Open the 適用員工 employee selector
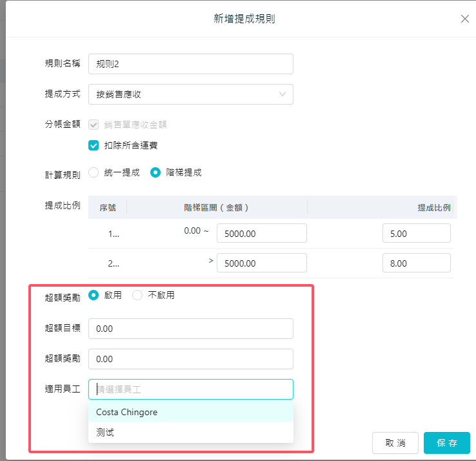476x461 pixels. click(x=190, y=389)
